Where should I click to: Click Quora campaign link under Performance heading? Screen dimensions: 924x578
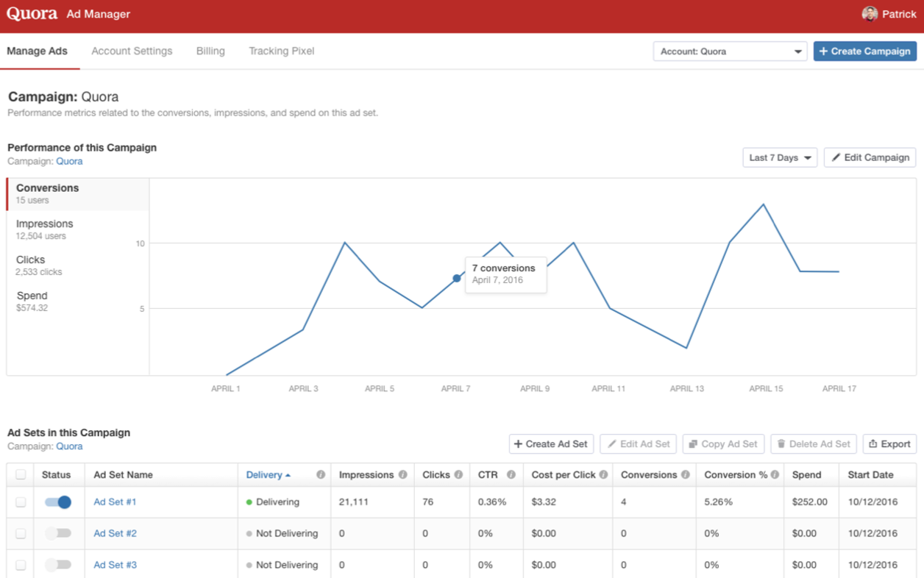pos(69,161)
